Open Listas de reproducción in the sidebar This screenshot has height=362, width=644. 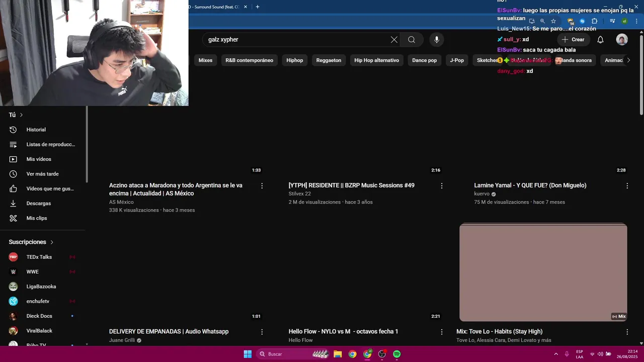pos(44,144)
